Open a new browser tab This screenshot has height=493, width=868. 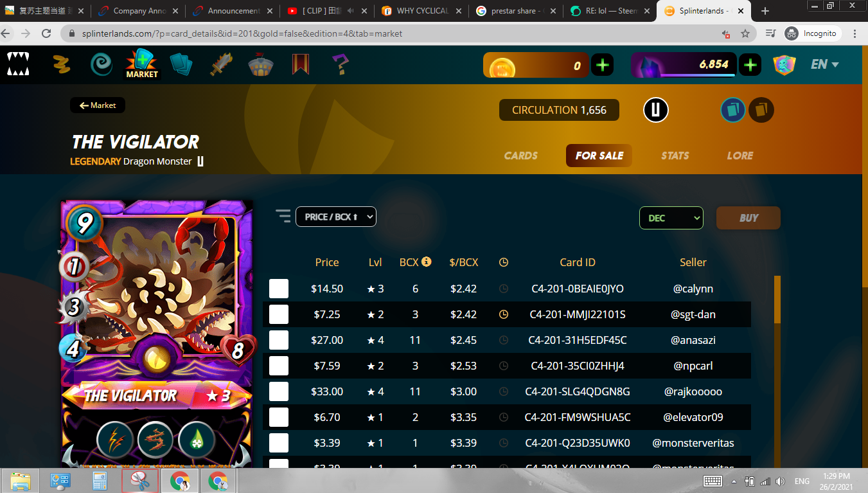click(765, 11)
